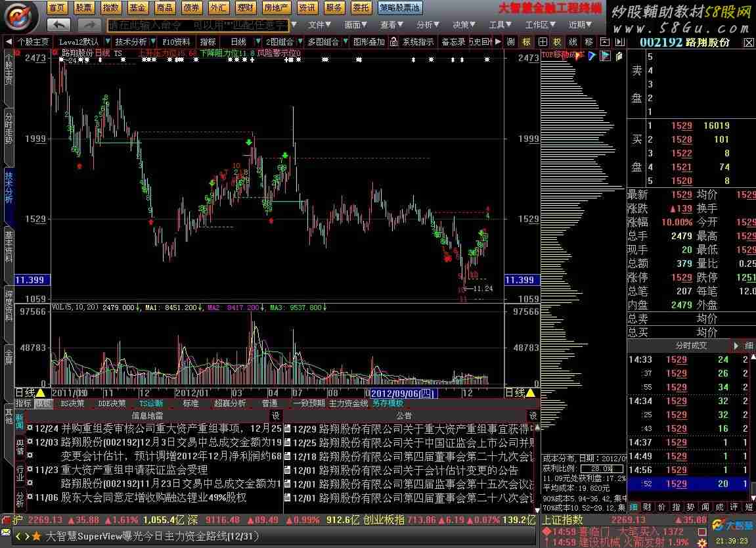Open the 决策 menu
This screenshot has height=548, width=756.
coord(464,24)
